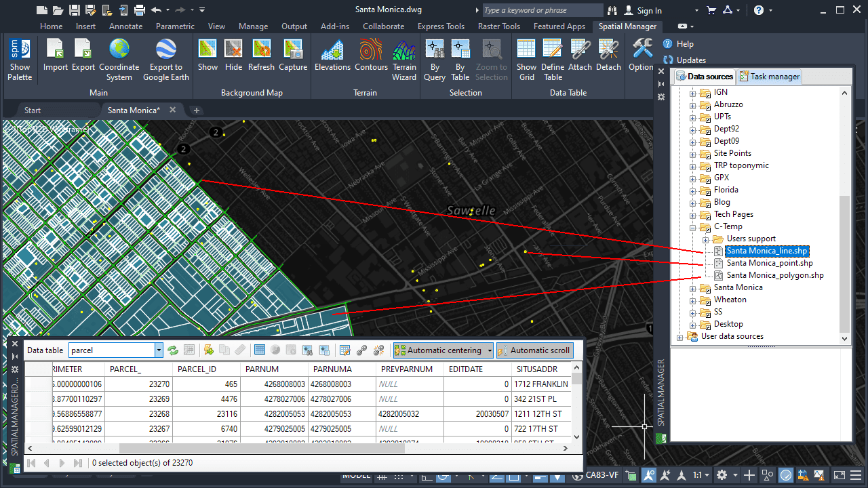Expand the Users support folder

706,239
